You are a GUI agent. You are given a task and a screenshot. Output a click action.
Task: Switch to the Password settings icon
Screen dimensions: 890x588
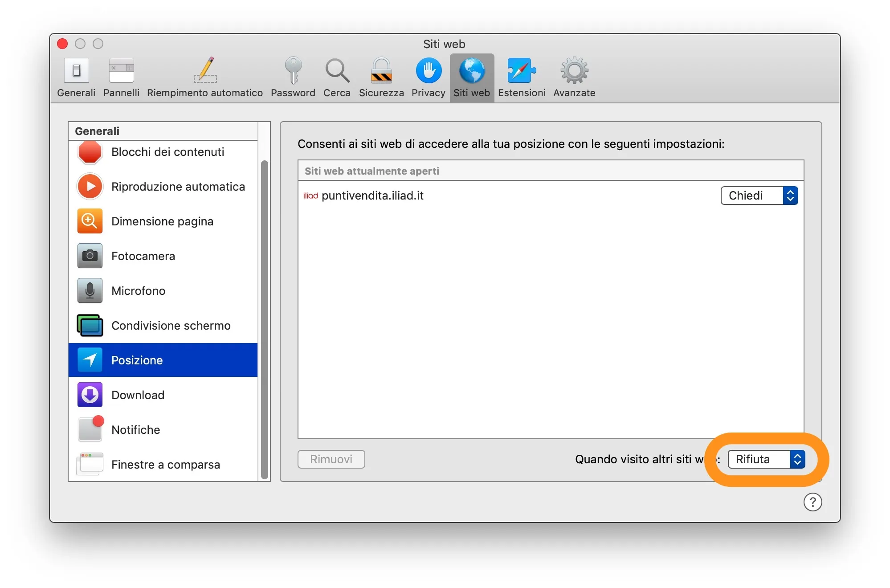coord(293,77)
